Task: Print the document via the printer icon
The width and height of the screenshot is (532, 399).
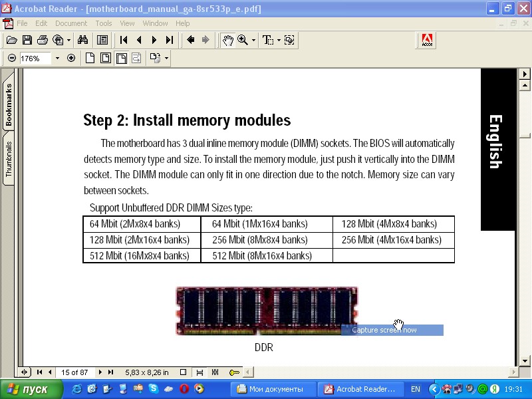Action: tap(43, 40)
